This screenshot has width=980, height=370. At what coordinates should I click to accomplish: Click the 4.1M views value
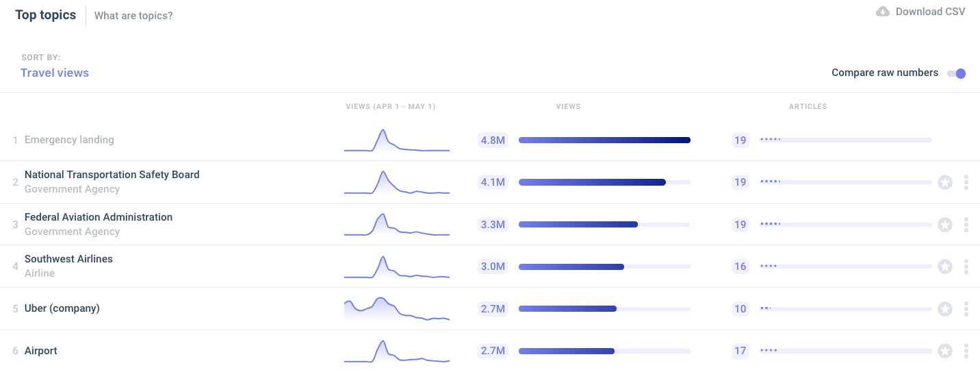pos(493,182)
